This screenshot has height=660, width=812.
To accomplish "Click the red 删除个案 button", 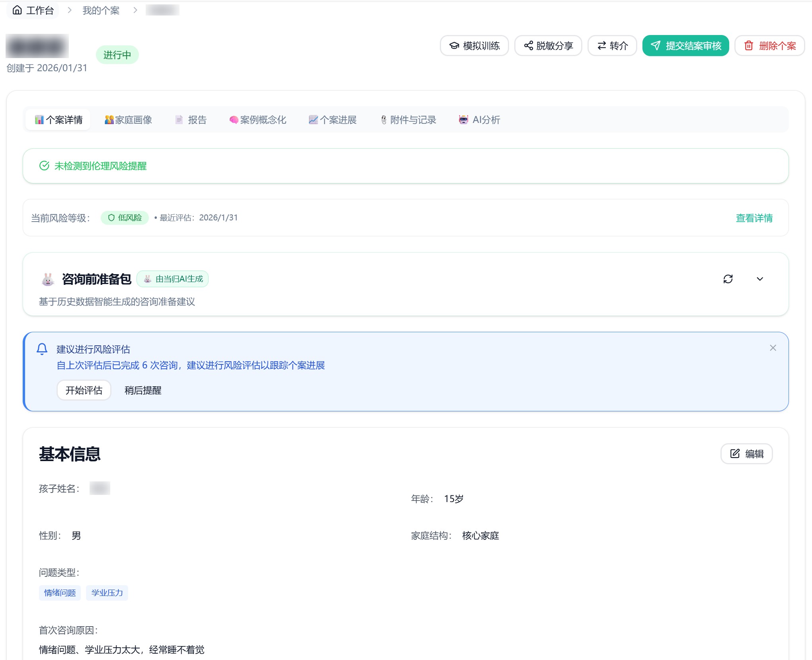I will tap(769, 46).
